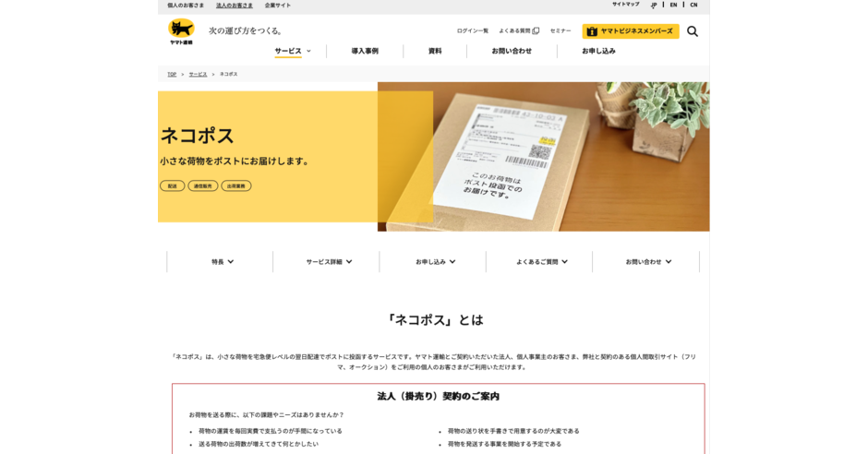Click the 「ネコポス」とは heading
868x454 pixels.
tap(434, 319)
